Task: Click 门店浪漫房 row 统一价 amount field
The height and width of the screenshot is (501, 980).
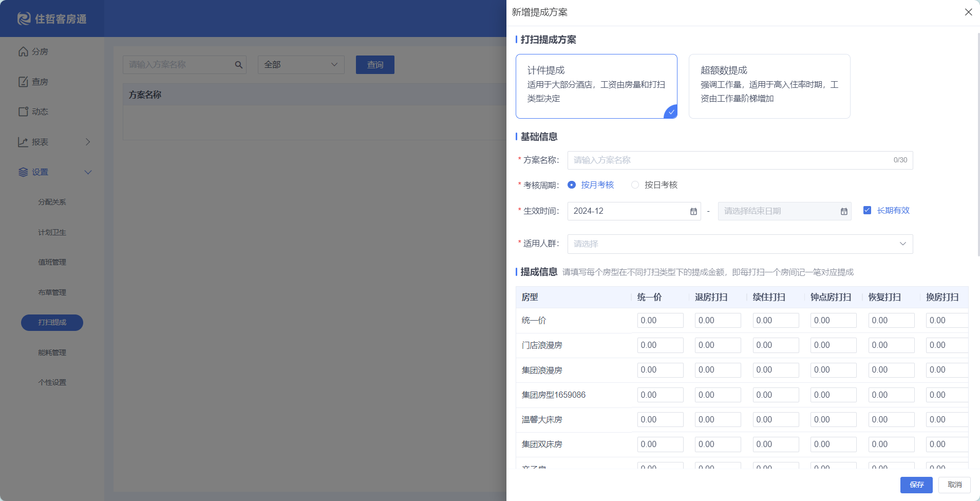Action: (x=660, y=345)
